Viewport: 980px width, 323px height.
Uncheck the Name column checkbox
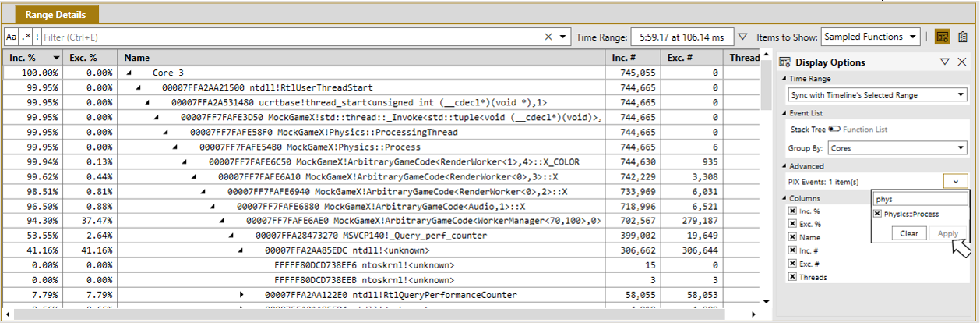(x=793, y=238)
